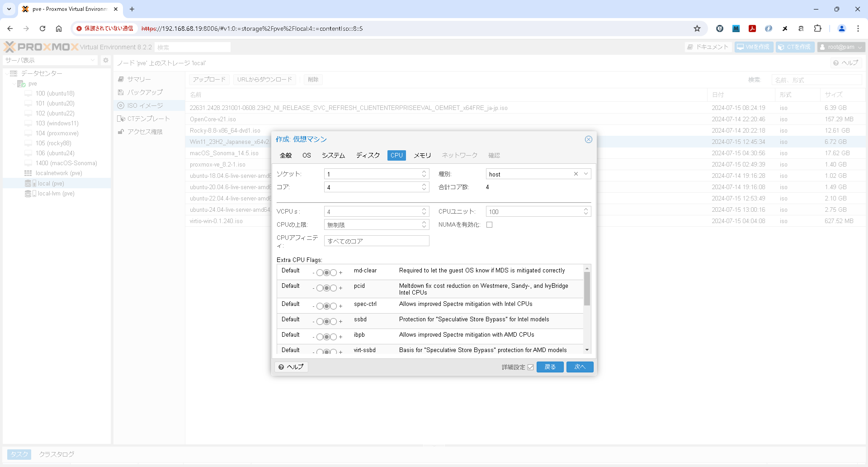Focus the Proxmox search box
868x467 pixels.
point(193,47)
